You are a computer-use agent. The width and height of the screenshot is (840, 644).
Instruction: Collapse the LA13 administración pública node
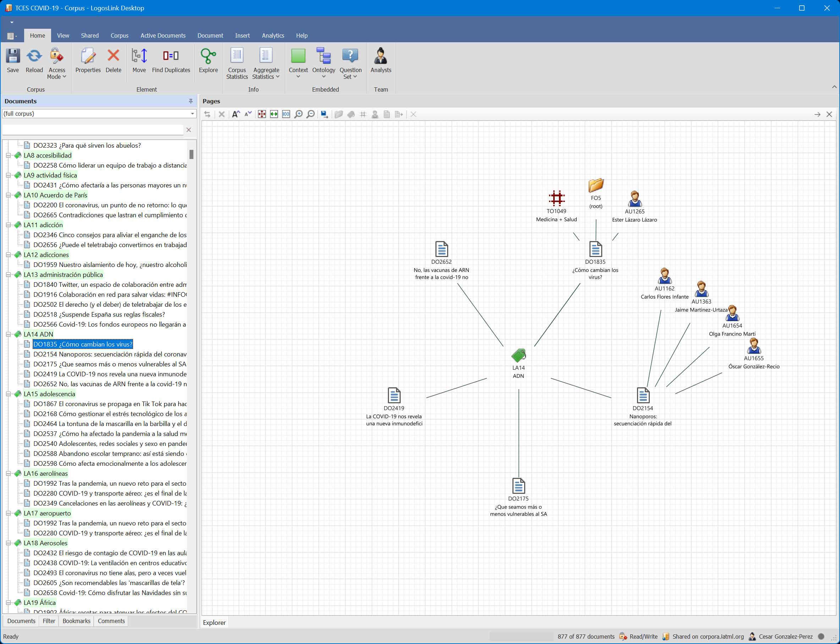8,274
